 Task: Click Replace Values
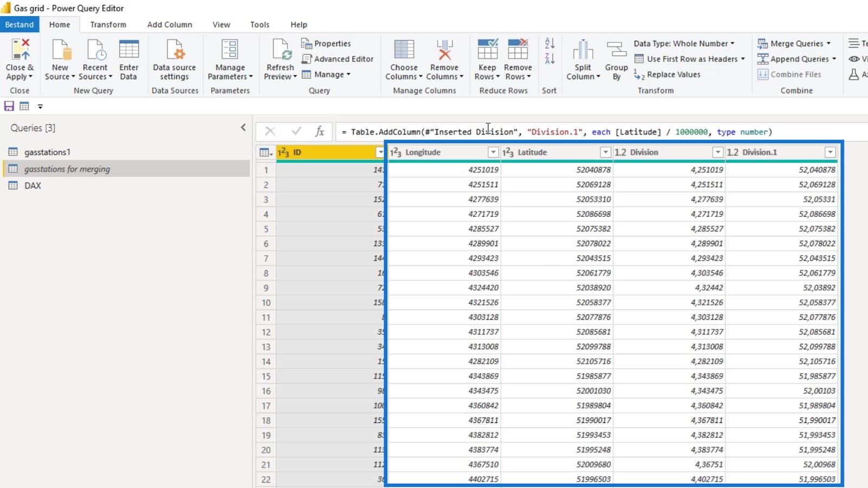[x=667, y=74]
